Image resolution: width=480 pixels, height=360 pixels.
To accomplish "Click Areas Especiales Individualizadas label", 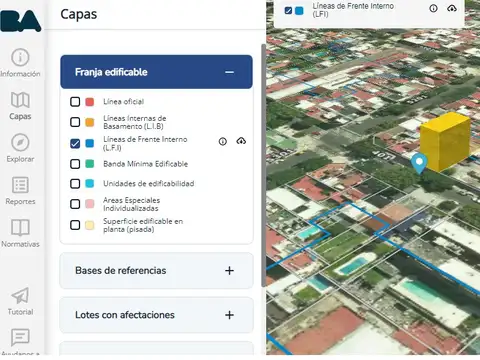I will 131,204.
